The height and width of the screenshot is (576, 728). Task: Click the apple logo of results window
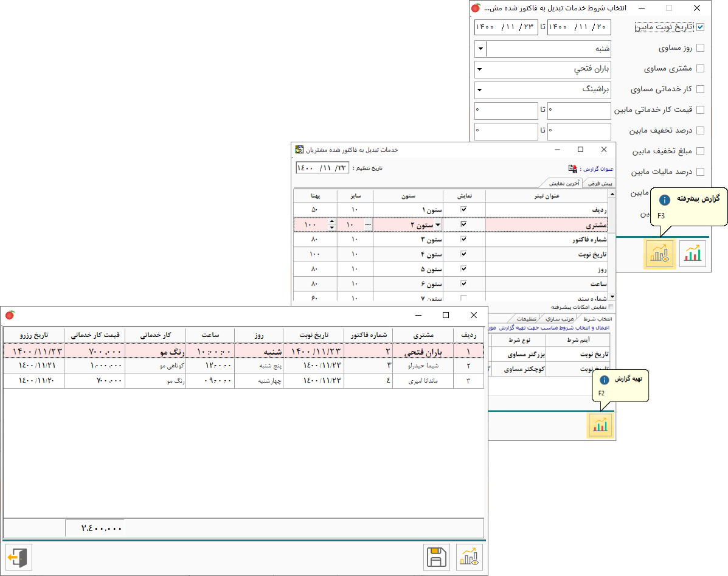coord(10,315)
